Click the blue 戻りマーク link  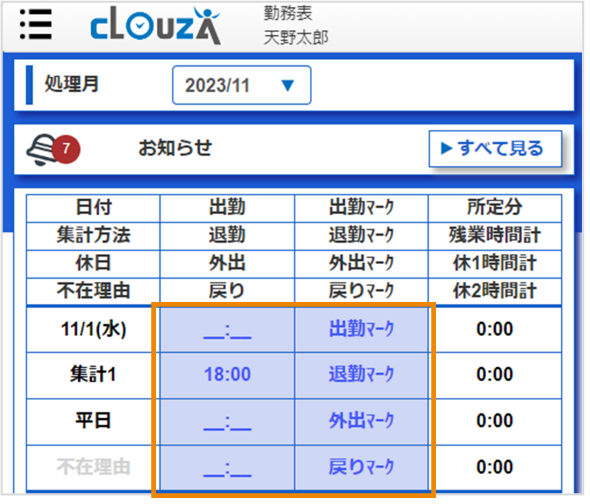click(361, 467)
